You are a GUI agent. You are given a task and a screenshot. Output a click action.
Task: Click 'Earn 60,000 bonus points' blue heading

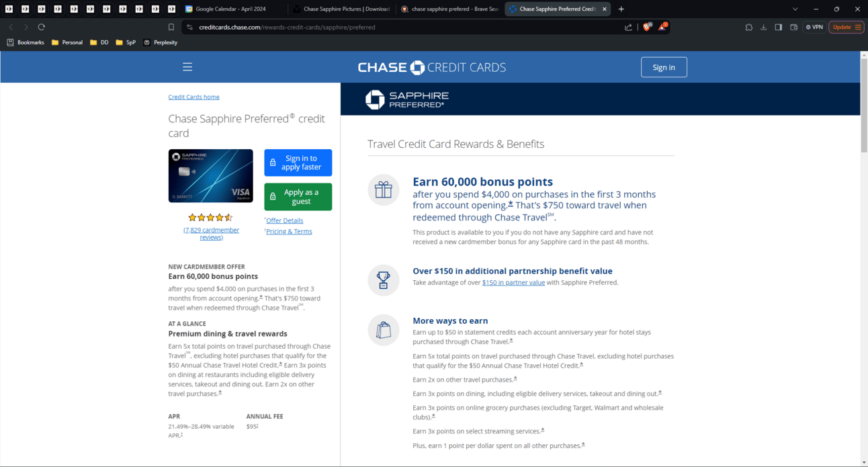point(482,181)
